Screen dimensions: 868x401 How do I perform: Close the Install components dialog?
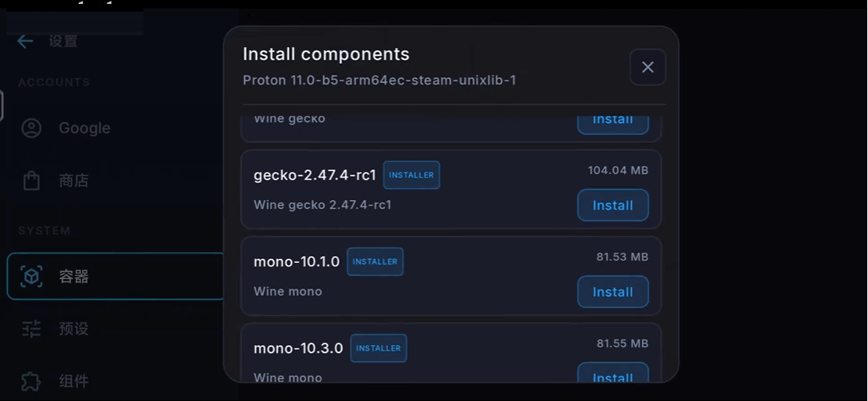coord(648,67)
